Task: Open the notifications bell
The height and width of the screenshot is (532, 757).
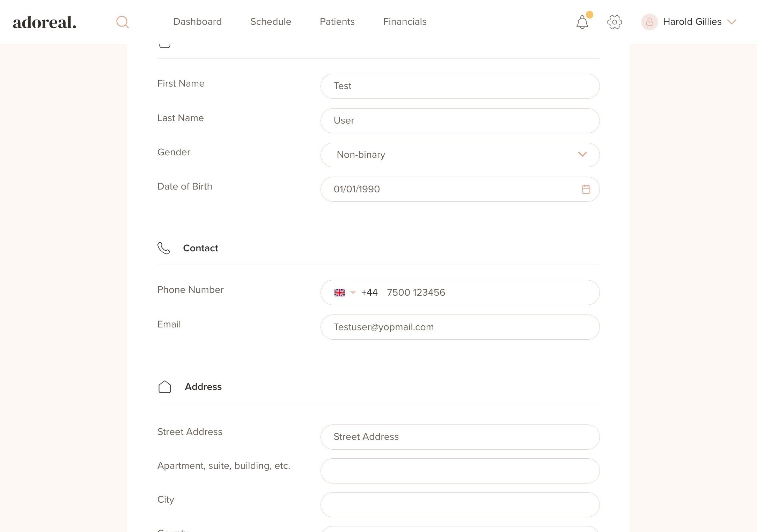Action: click(582, 22)
